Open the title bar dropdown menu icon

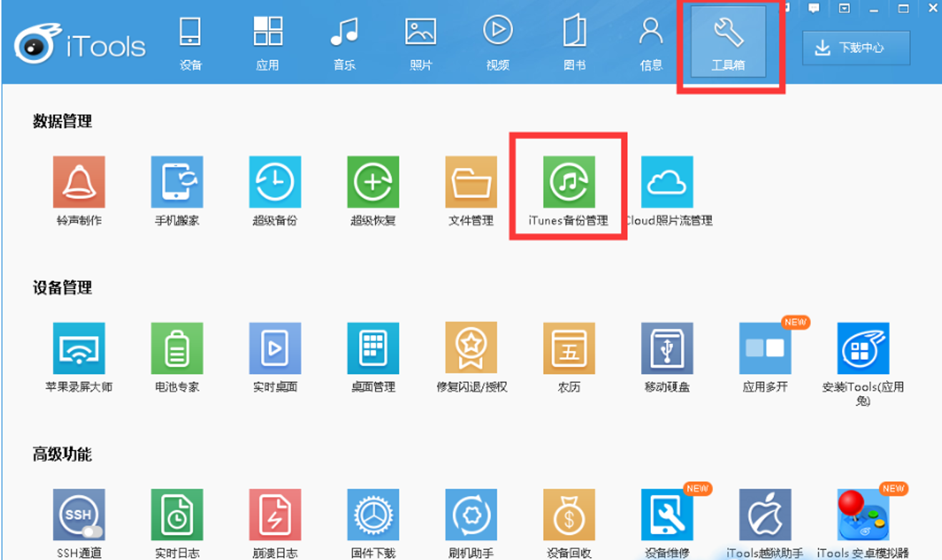point(844,9)
